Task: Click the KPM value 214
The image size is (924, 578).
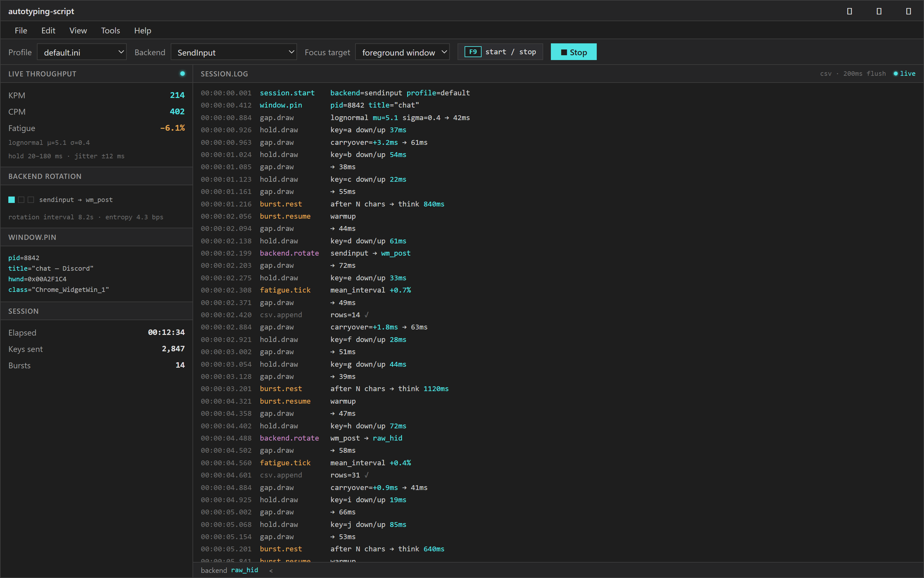Action: [177, 95]
